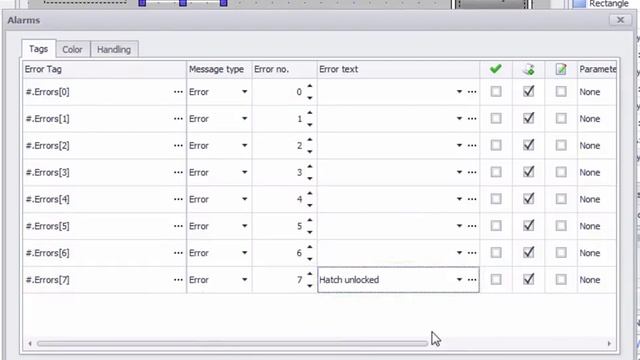Browse tag for #.Errors[0] with ellipsis

coord(178,92)
